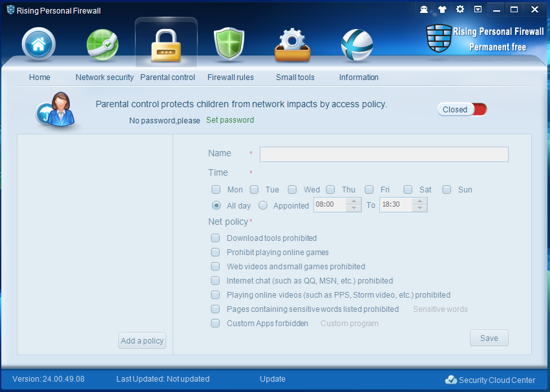Image resolution: width=550 pixels, height=392 pixels.
Task: Click the Save button
Action: tap(489, 338)
